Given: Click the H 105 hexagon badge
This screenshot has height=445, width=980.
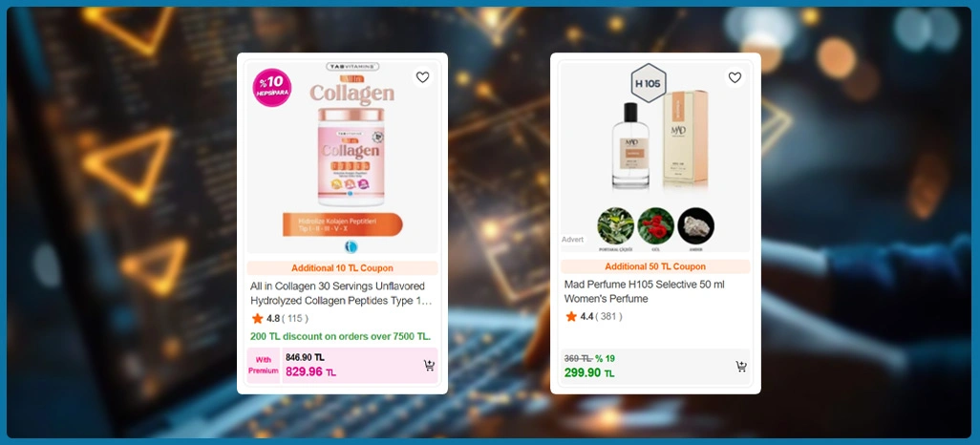Looking at the screenshot, I should [649, 83].
